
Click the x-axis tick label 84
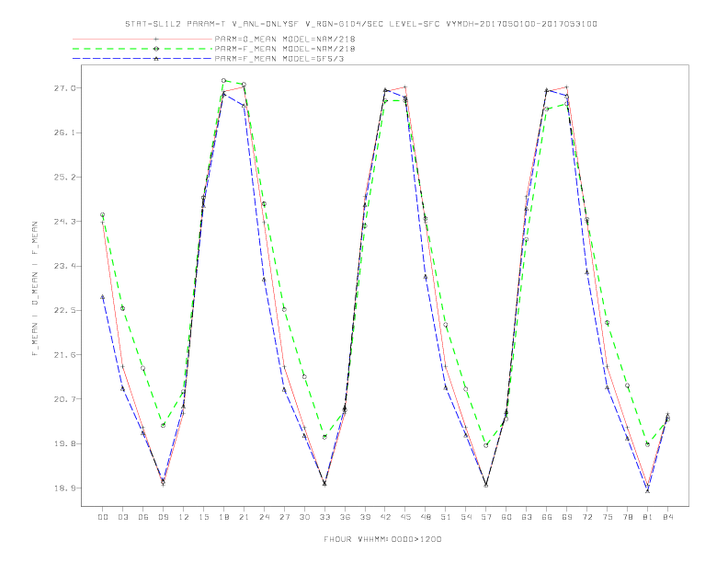667,517
